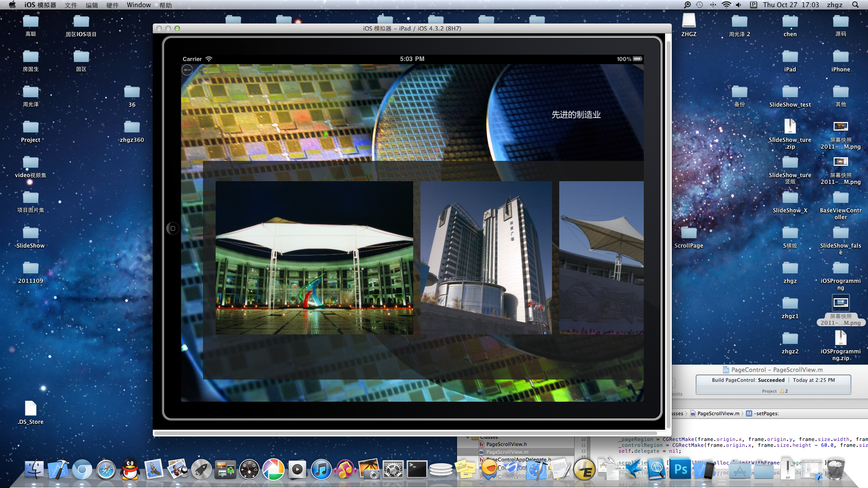
Task: Tap the white tower building photo
Action: (x=486, y=258)
